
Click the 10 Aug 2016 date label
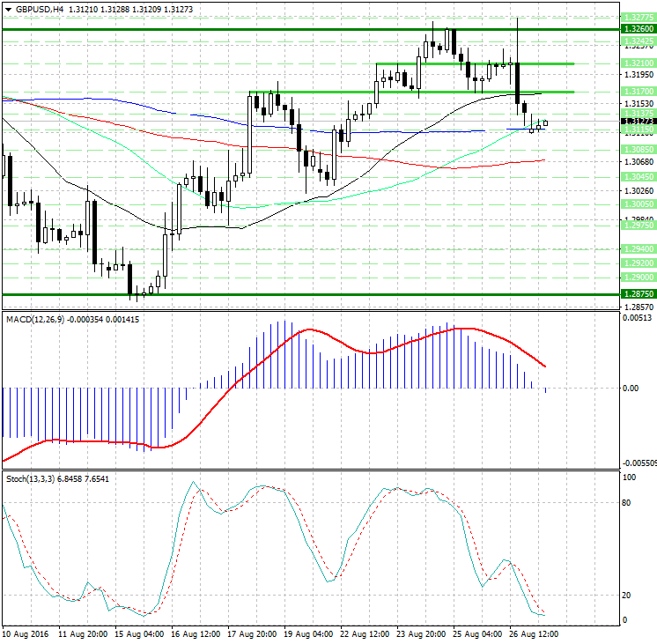27,633
